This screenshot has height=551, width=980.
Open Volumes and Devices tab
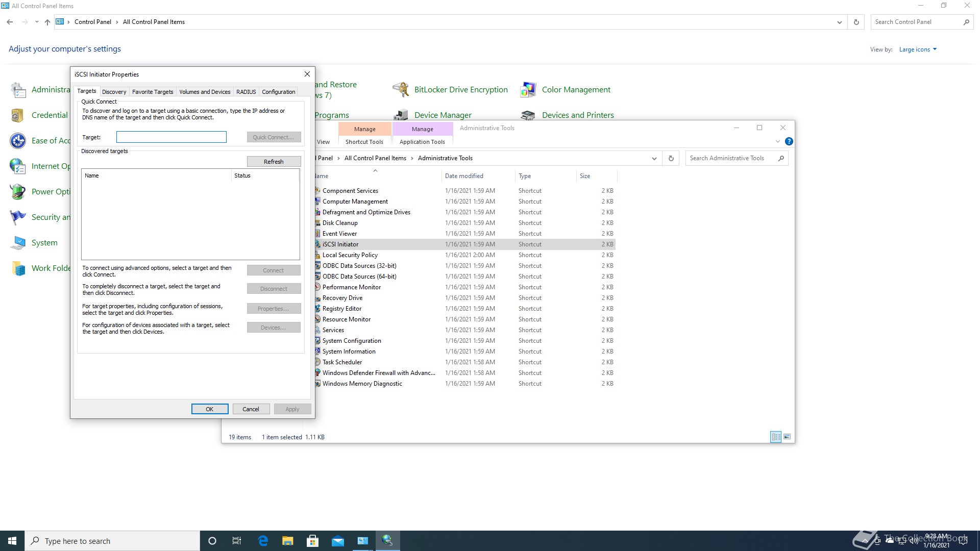click(x=205, y=92)
